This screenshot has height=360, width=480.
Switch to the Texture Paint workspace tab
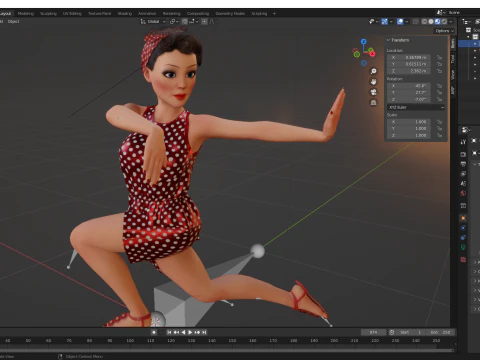point(99,14)
